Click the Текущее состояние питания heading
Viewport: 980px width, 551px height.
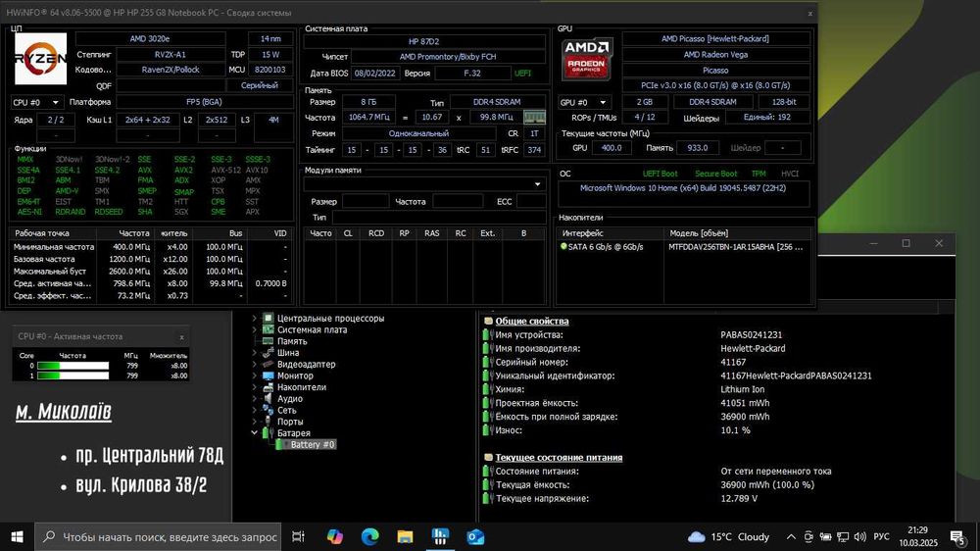tap(559, 458)
